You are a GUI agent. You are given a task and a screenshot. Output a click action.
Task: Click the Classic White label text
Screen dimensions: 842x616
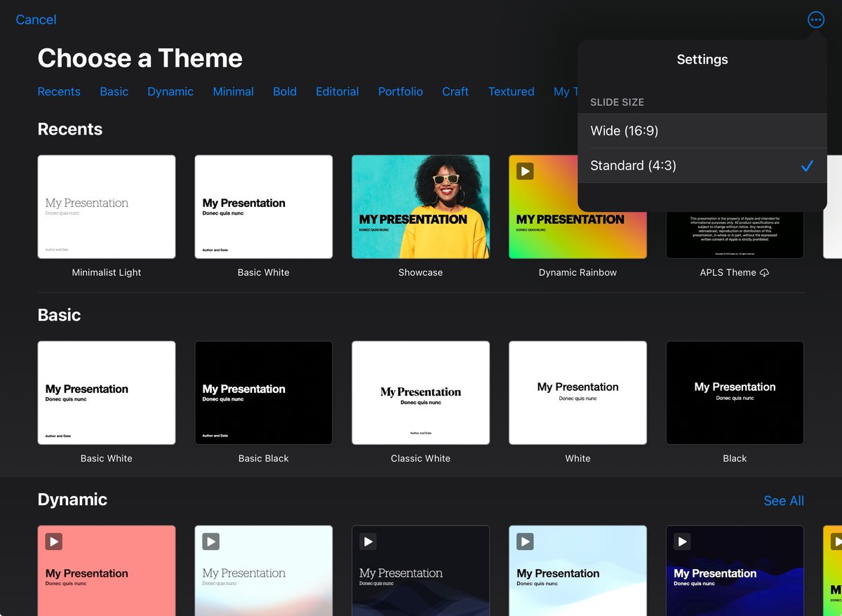(x=420, y=459)
